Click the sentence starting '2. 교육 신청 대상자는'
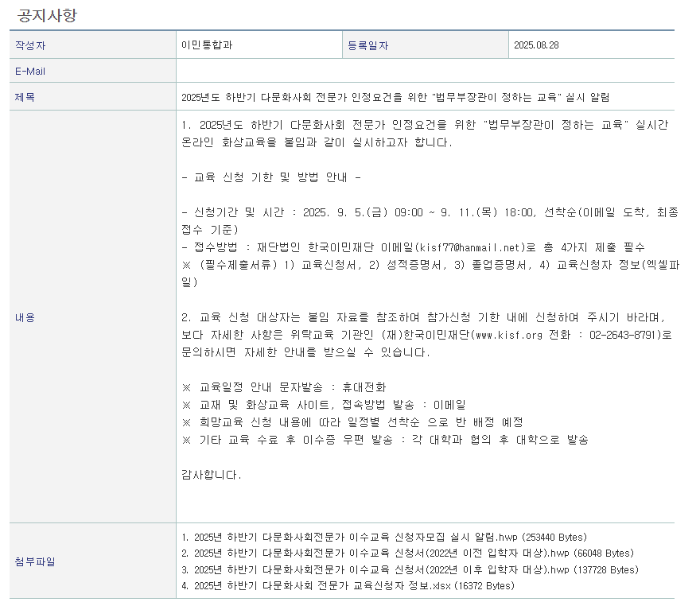The image size is (700, 602). 426,335
